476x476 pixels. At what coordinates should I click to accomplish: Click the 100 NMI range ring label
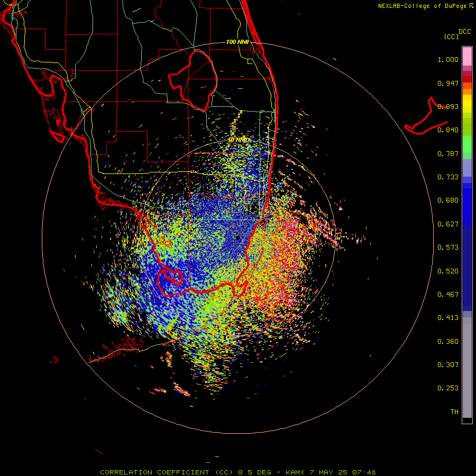(x=237, y=42)
